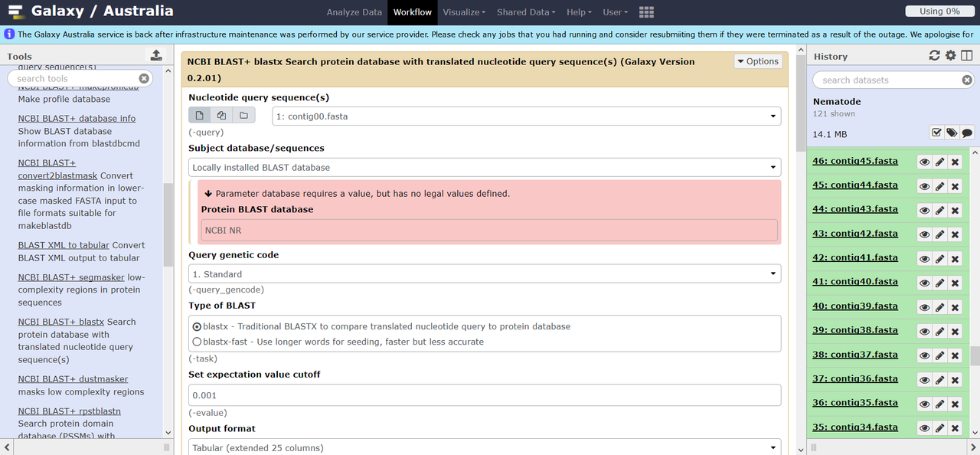Delete dataset contig40.fasta
Image resolution: width=980 pixels, height=455 pixels.
click(x=955, y=283)
